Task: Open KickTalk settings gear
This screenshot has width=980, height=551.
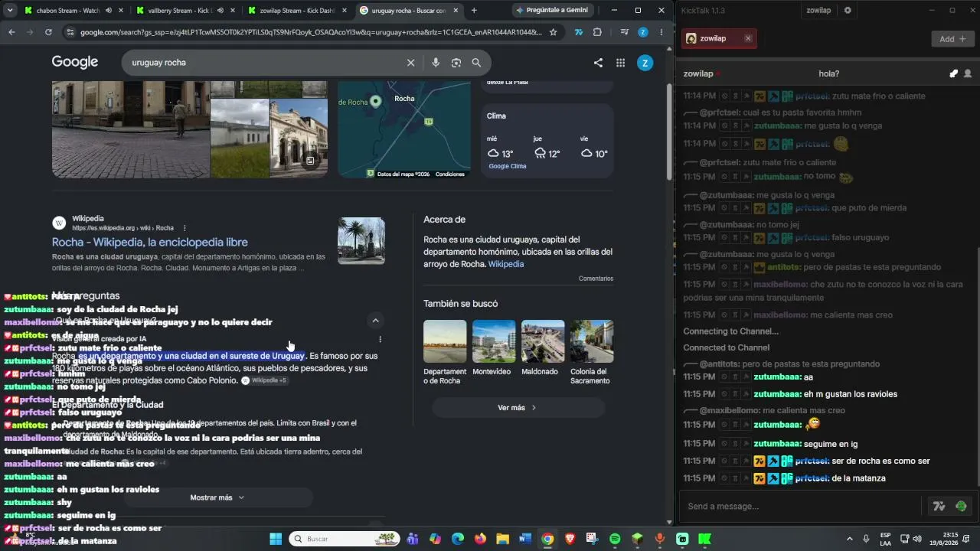Action: coord(848,11)
